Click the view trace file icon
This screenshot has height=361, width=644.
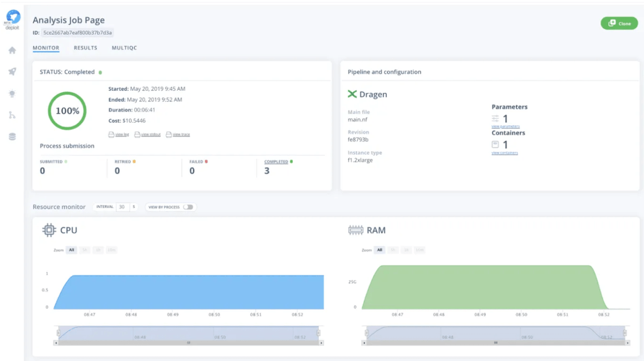169,135
